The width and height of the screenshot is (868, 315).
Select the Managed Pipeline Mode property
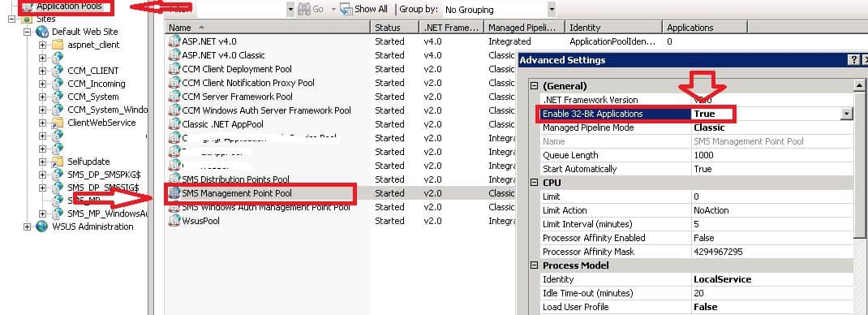point(588,127)
